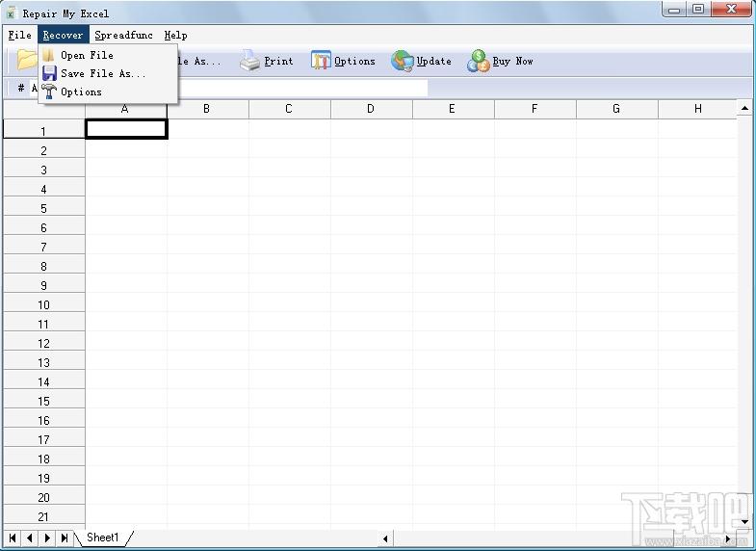Click the toolbar open folder icon
The image size is (756, 551).
tap(27, 60)
